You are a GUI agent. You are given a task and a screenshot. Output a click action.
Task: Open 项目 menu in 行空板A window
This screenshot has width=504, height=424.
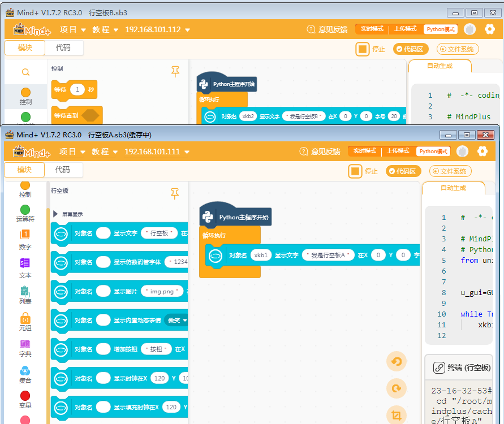[x=72, y=152]
